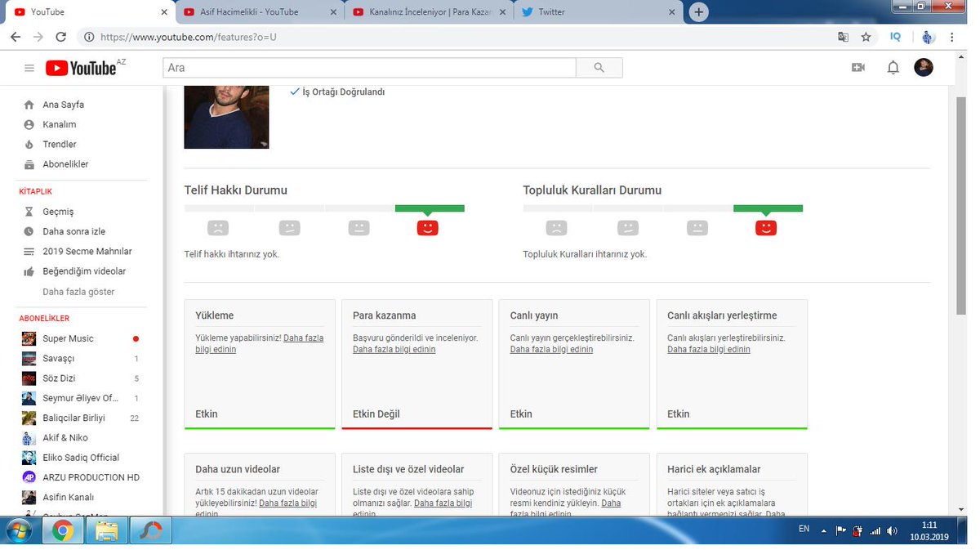Open the YouTube hamburger guide menu
Screen dimensions: 980x550
point(29,68)
